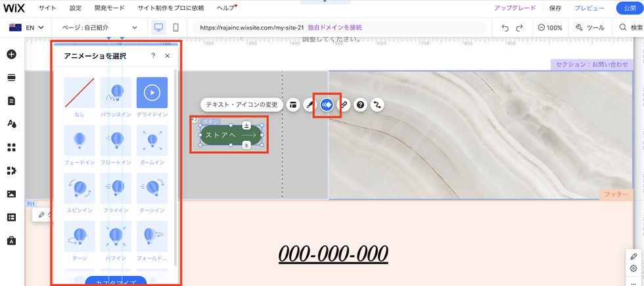The width and height of the screenshot is (644, 286).
Task: Open the CMS table icon in sidebar
Action: (12, 218)
